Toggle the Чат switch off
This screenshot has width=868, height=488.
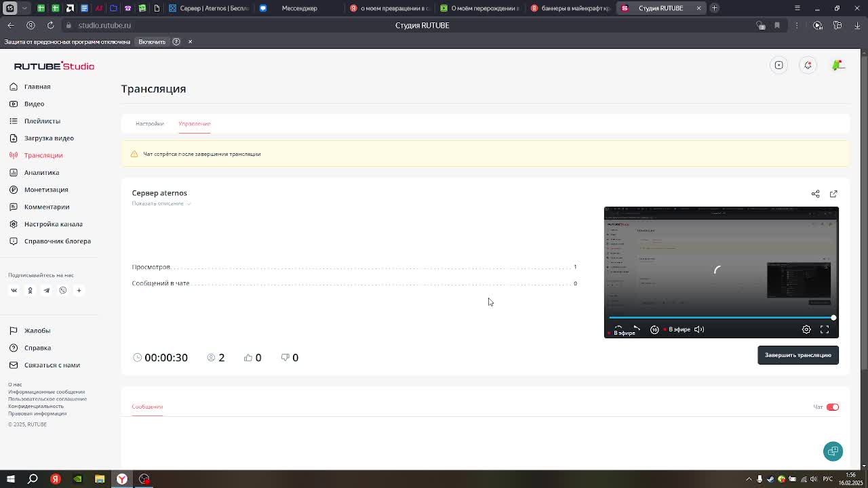[x=833, y=407]
